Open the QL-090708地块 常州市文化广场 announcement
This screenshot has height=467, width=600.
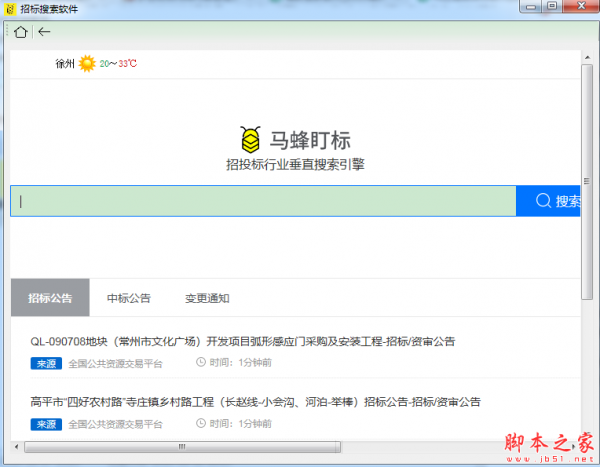[x=243, y=341]
